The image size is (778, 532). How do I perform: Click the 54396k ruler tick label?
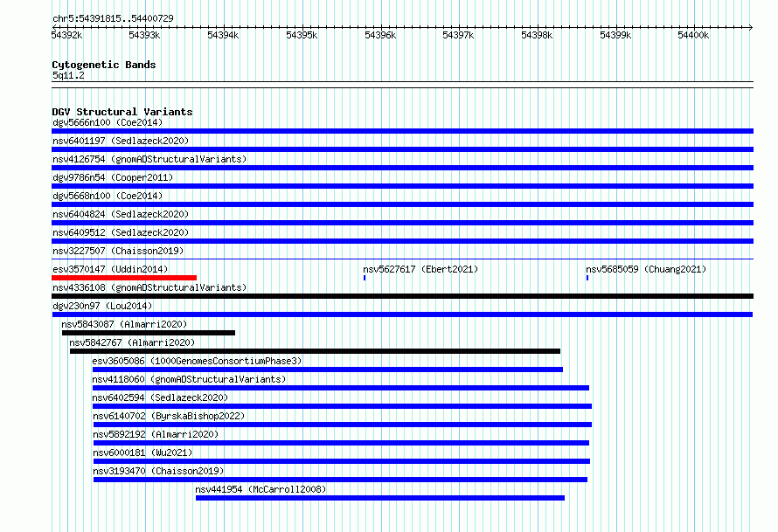coord(380,35)
